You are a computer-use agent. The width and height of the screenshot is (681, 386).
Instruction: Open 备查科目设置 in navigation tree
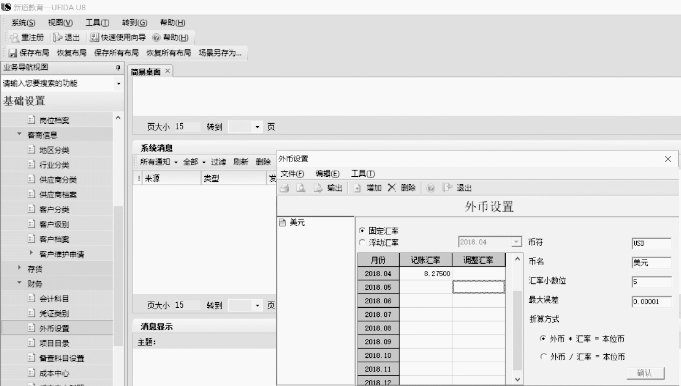(x=62, y=358)
